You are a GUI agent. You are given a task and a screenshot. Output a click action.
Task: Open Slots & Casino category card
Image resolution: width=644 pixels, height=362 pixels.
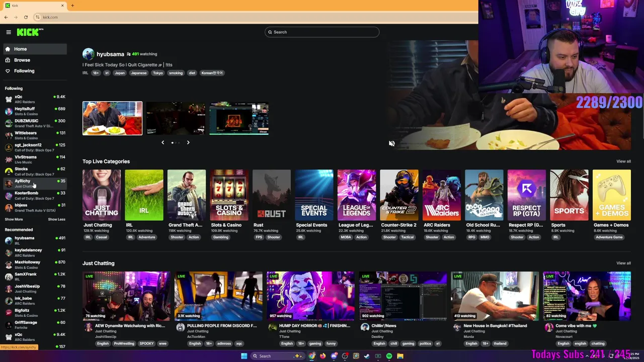(229, 195)
